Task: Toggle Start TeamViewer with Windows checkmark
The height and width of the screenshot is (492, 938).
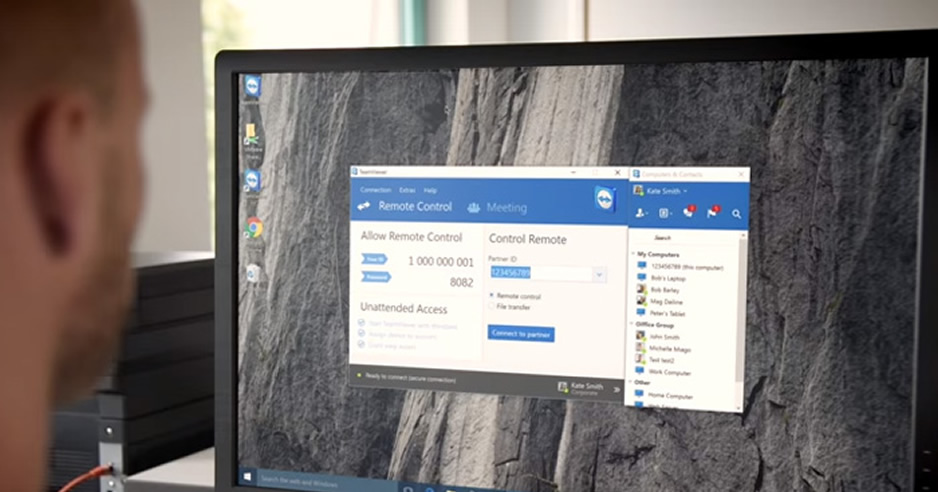Action: click(361, 323)
